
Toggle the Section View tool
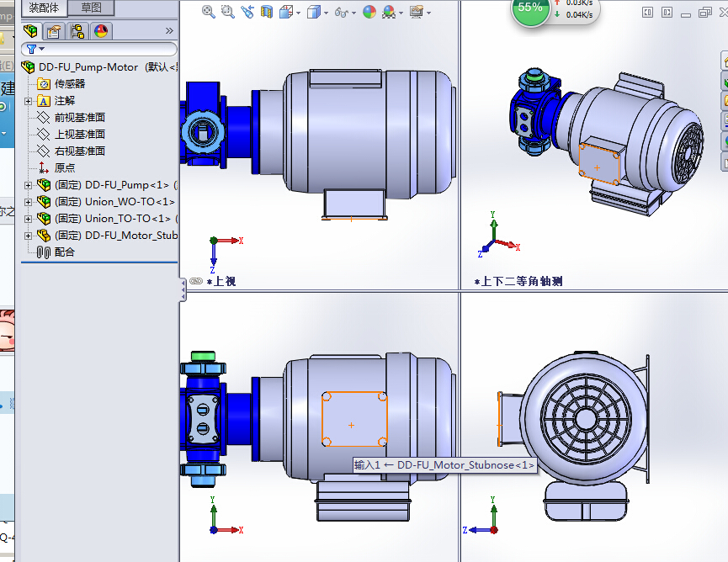(x=267, y=12)
